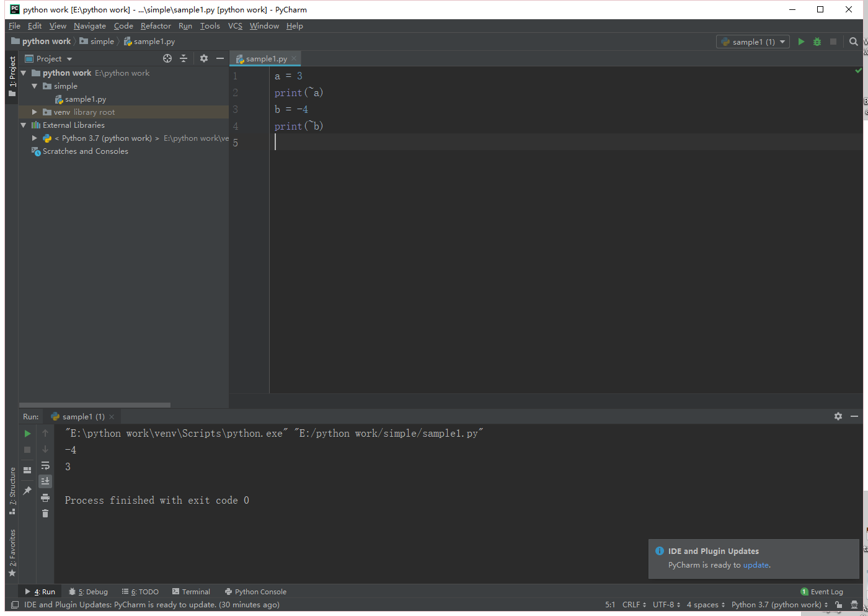
Task: Open the Tools menu
Action: tap(210, 26)
